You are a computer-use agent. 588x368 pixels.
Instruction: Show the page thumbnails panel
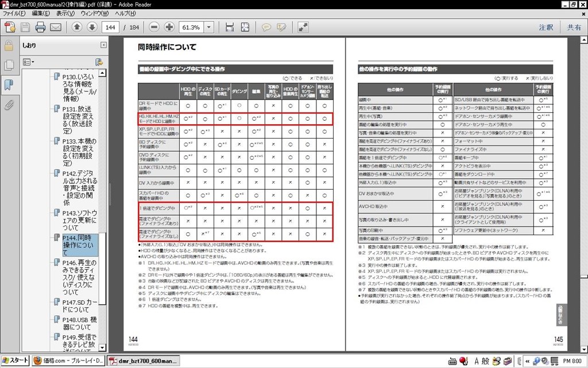9,66
